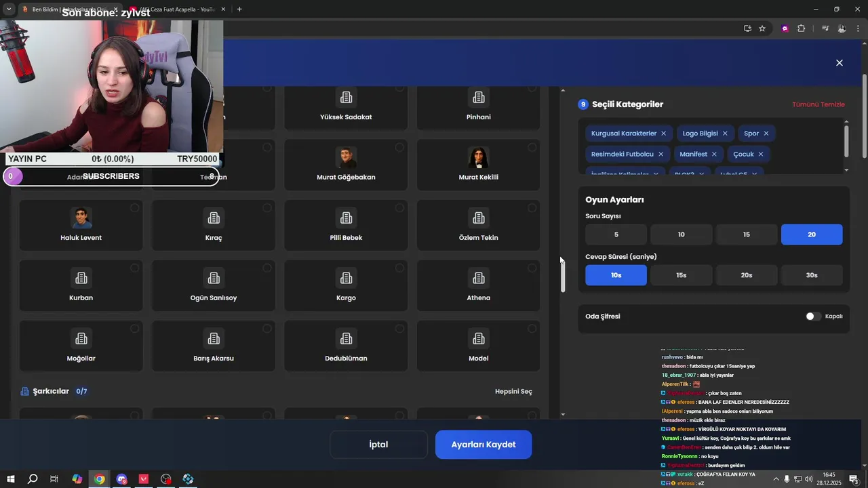Click the Kiraç card building icon
The width and height of the screenshot is (868, 488).
[x=214, y=218]
